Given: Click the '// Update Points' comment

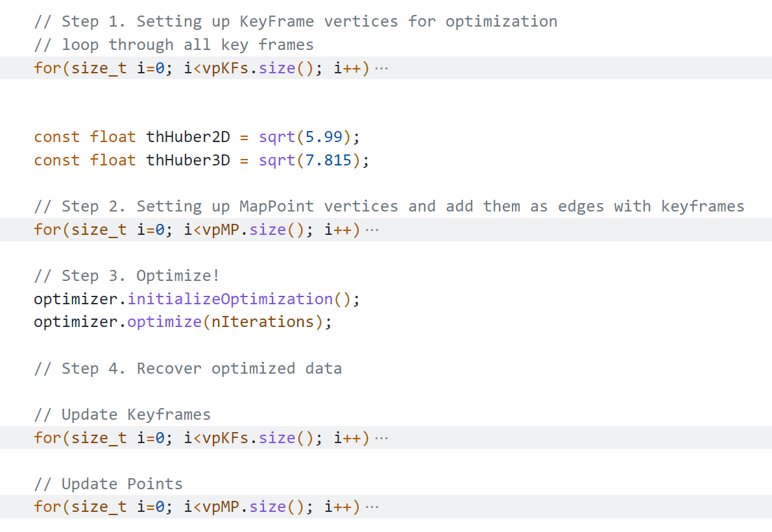Looking at the screenshot, I should click(108, 484).
